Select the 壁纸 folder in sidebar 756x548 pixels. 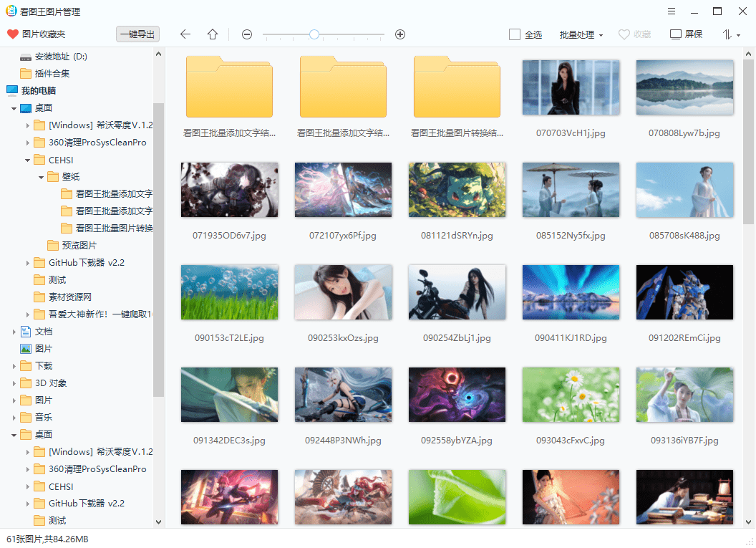coord(69,176)
